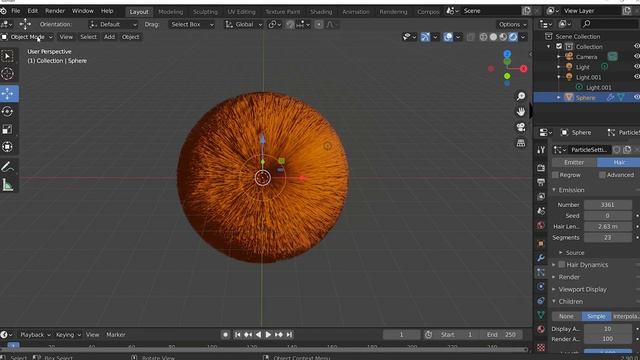Open the Render menu
Image resolution: width=640 pixels, height=360 pixels.
click(x=55, y=11)
